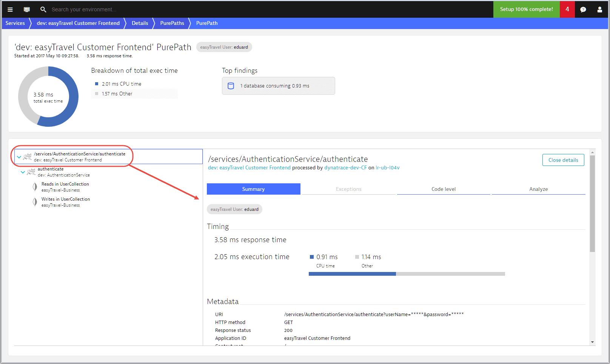Click the search magnifier icon
The height and width of the screenshot is (364, 610).
(x=43, y=9)
